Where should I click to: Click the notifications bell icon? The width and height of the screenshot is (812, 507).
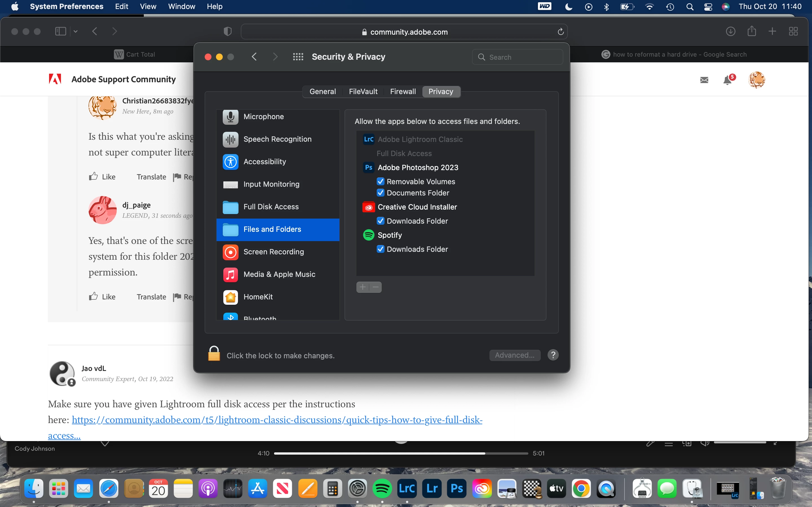click(x=727, y=80)
